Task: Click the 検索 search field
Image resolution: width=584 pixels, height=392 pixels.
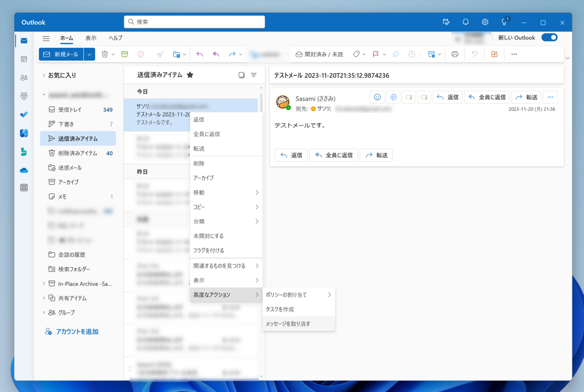Action: pos(195,22)
